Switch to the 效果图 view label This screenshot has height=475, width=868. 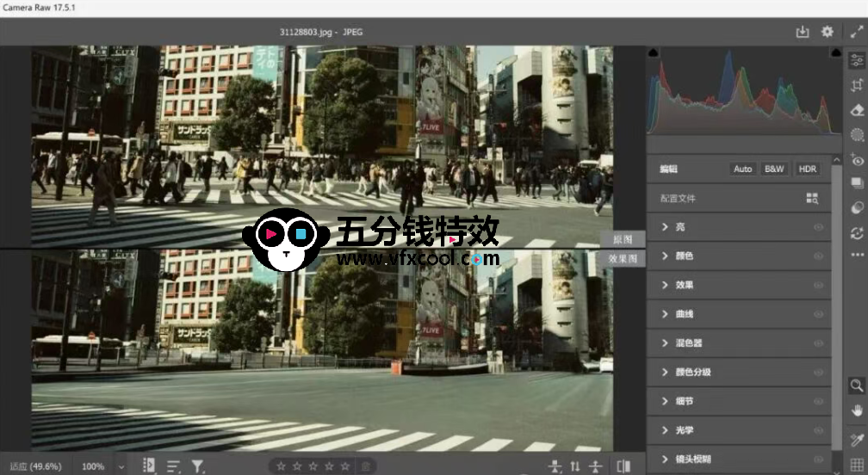tap(622, 258)
